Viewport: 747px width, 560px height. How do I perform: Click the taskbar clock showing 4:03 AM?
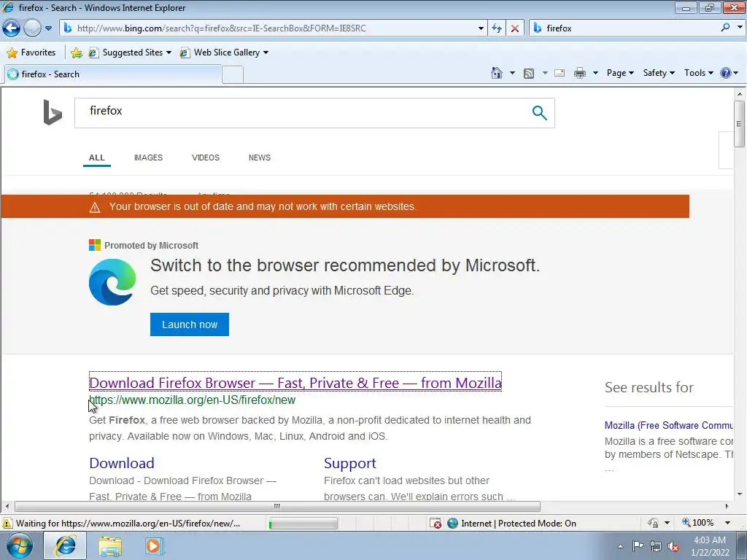click(x=710, y=546)
